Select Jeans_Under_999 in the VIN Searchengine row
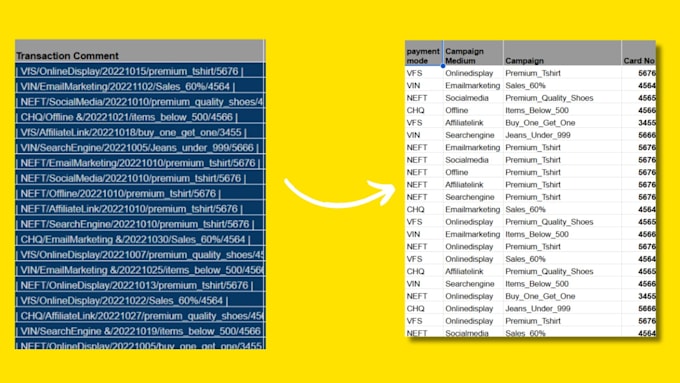680x383 pixels. (538, 135)
